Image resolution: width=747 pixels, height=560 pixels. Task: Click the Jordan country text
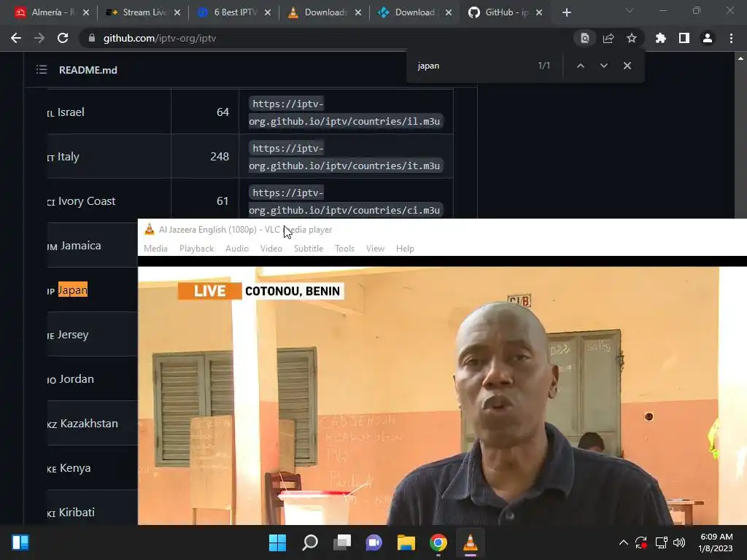(76, 379)
